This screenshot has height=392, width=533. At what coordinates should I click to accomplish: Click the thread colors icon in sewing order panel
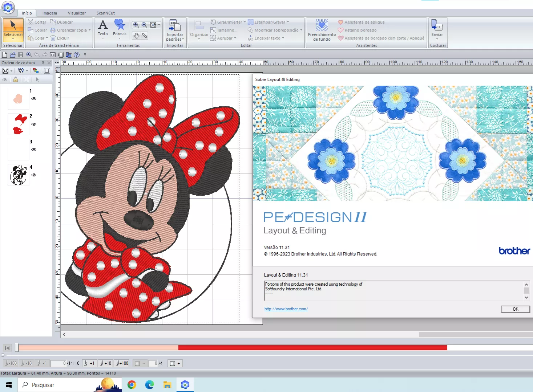(36, 71)
